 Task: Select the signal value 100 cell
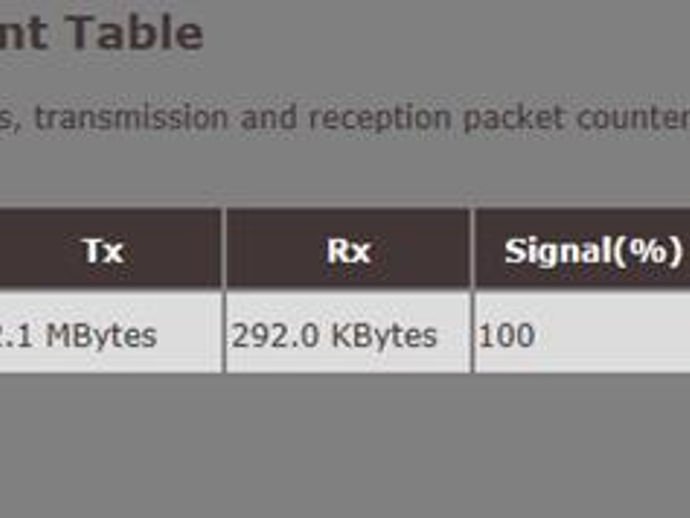point(583,333)
